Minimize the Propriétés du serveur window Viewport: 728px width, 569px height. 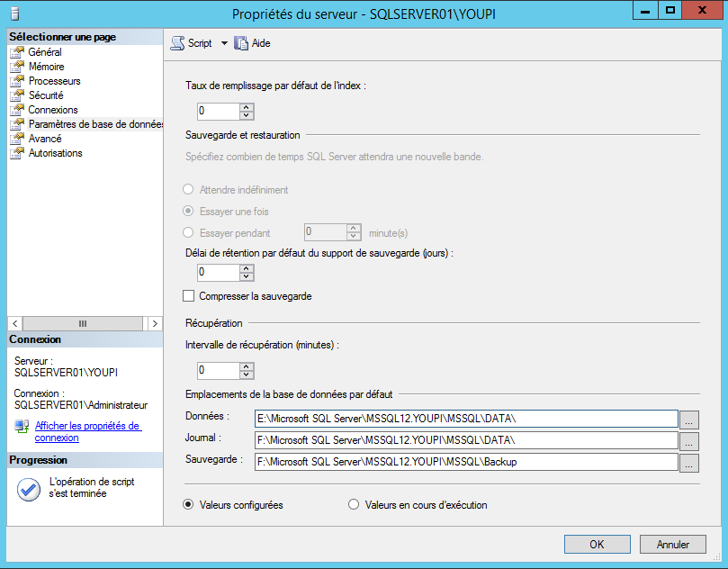click(645, 11)
